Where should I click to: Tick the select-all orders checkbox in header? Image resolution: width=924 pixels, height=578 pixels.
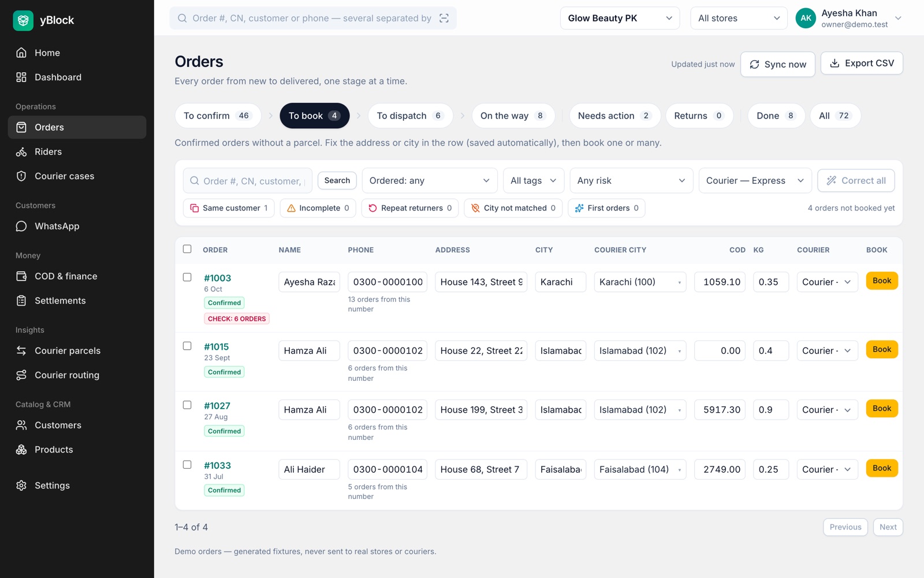187,249
